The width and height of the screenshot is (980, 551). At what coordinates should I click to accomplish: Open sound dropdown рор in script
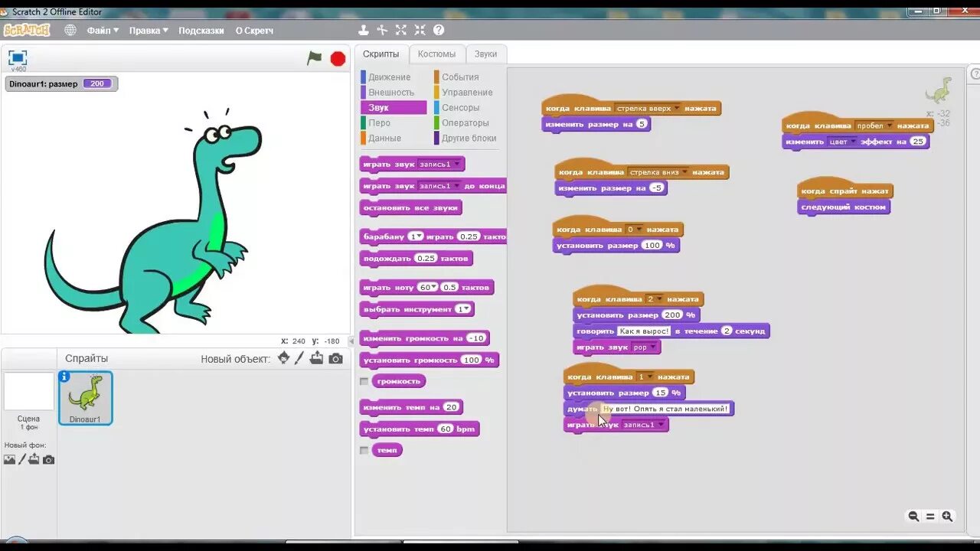coord(652,347)
